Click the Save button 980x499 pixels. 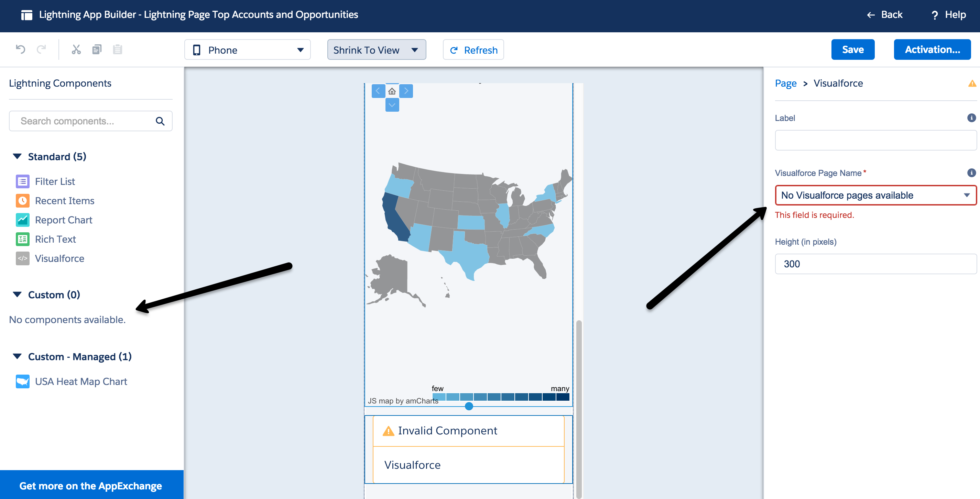(853, 49)
